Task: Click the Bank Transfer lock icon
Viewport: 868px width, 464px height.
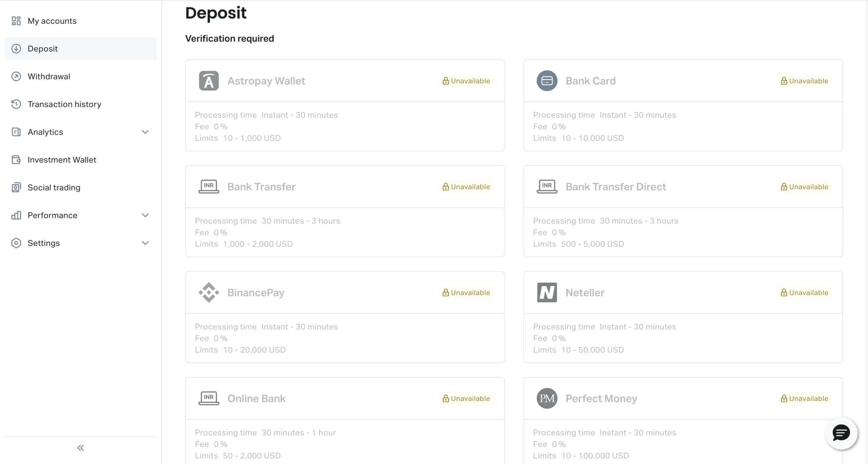Action: (x=446, y=186)
